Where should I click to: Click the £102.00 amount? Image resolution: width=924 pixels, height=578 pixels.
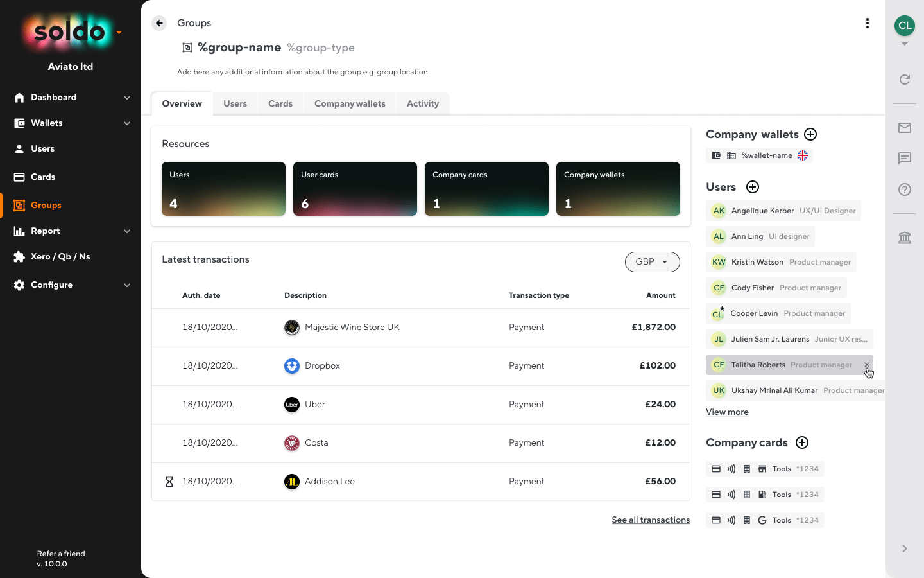(x=657, y=366)
